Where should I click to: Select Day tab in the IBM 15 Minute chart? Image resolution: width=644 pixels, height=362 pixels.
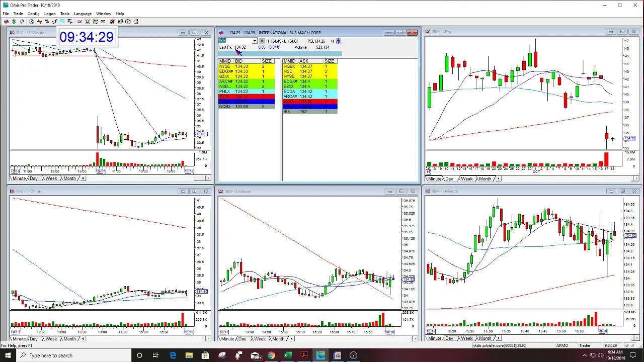(34, 178)
